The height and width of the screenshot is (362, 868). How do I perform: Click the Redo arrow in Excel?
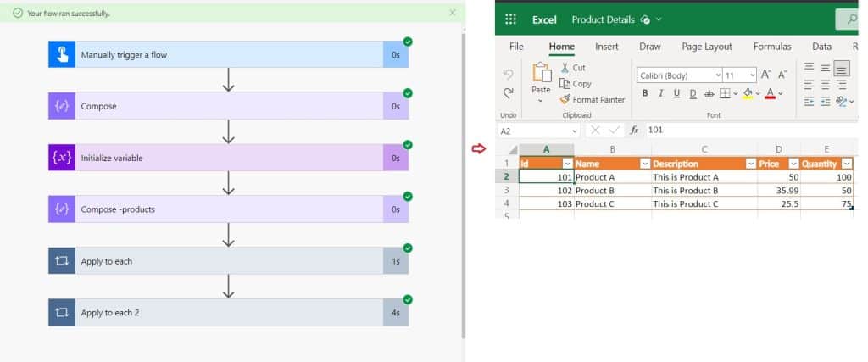tap(508, 93)
